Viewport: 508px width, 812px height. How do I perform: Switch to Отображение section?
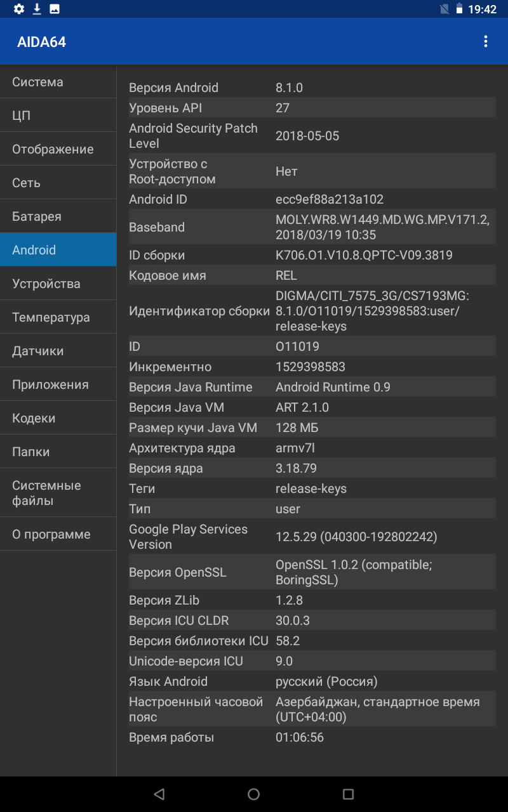58,149
